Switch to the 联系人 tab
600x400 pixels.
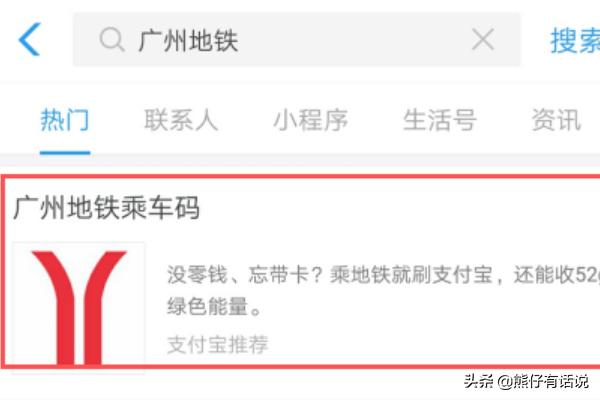point(181,120)
